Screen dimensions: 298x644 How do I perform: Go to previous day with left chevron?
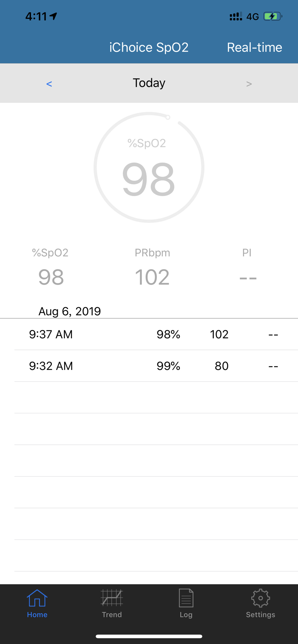49,84
